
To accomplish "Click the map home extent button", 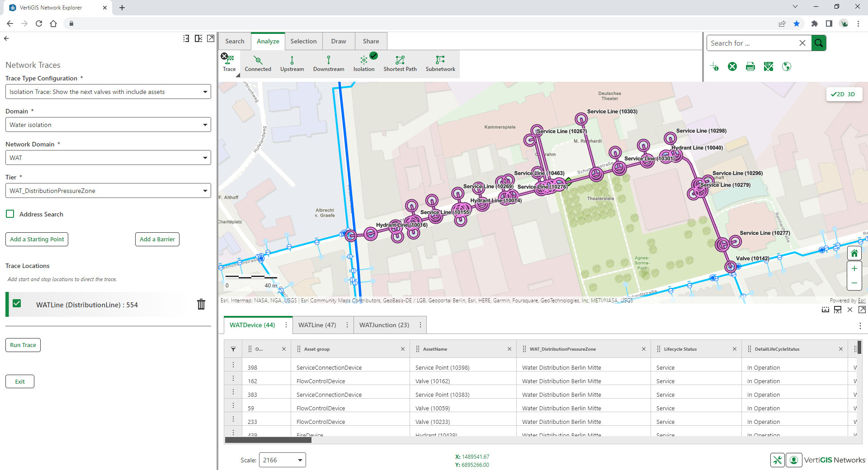I will [x=854, y=253].
